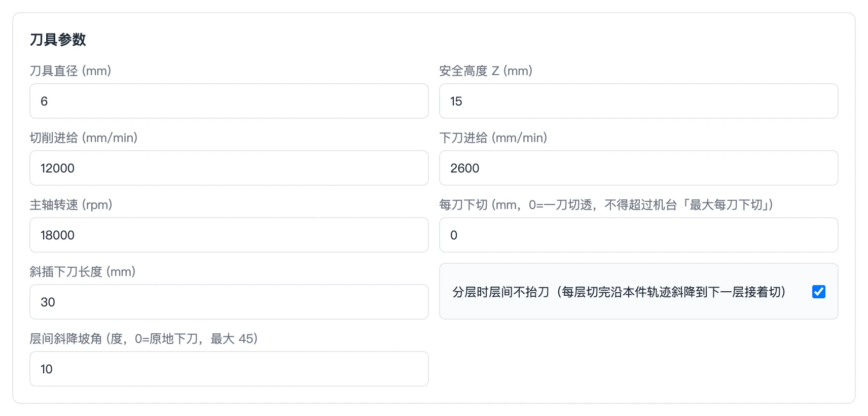Viewport: 868px width, 416px height.
Task: Click the 斜插下刀长度 (mm) label
Action: pos(83,271)
